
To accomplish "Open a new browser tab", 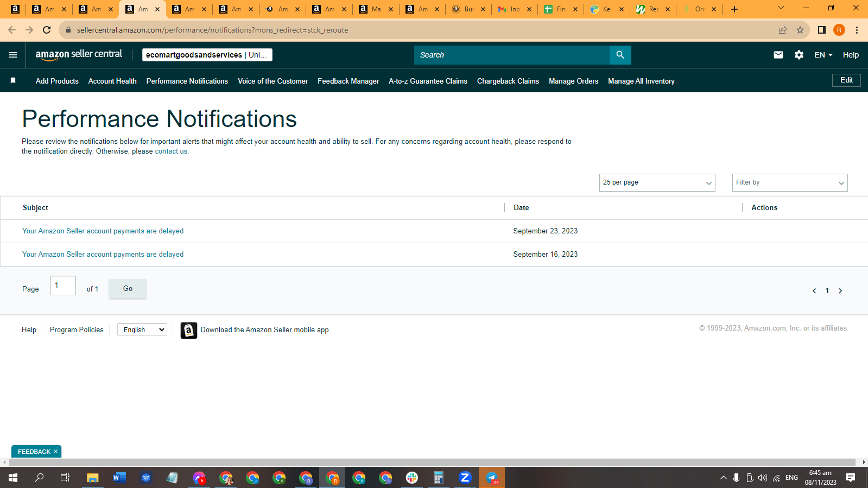I will pyautogui.click(x=734, y=9).
